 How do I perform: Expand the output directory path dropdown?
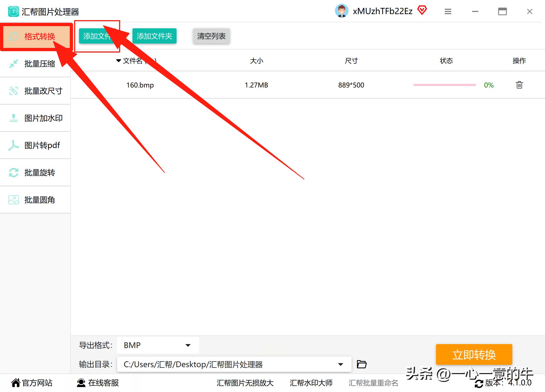point(340,364)
